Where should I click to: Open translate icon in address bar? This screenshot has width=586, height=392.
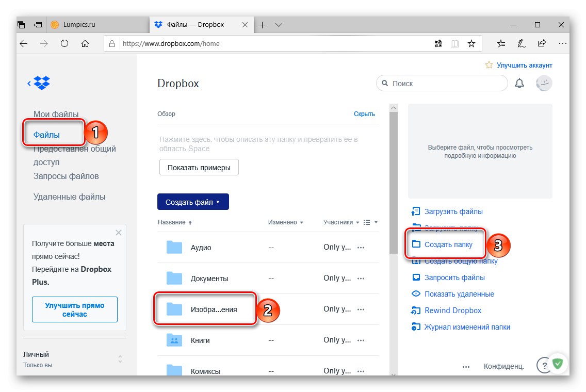point(438,44)
